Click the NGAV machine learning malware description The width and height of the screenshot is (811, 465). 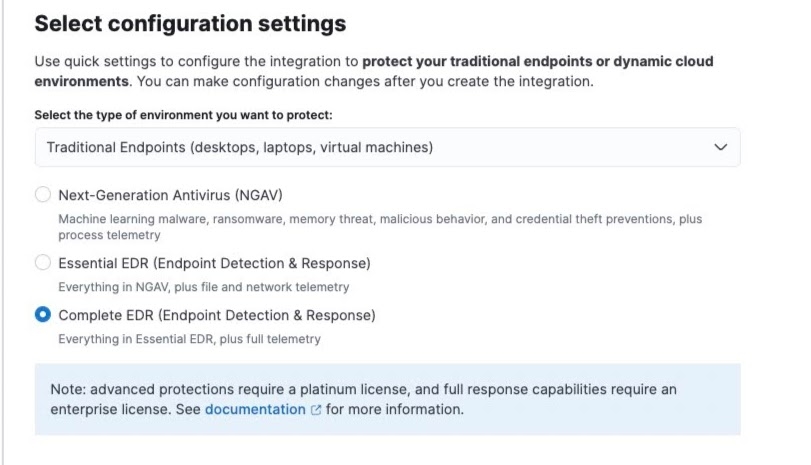380,227
